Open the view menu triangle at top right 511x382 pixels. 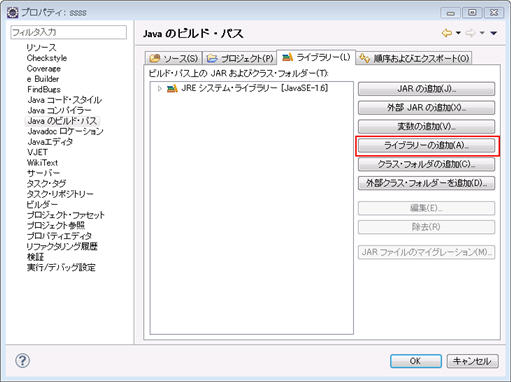point(494,33)
